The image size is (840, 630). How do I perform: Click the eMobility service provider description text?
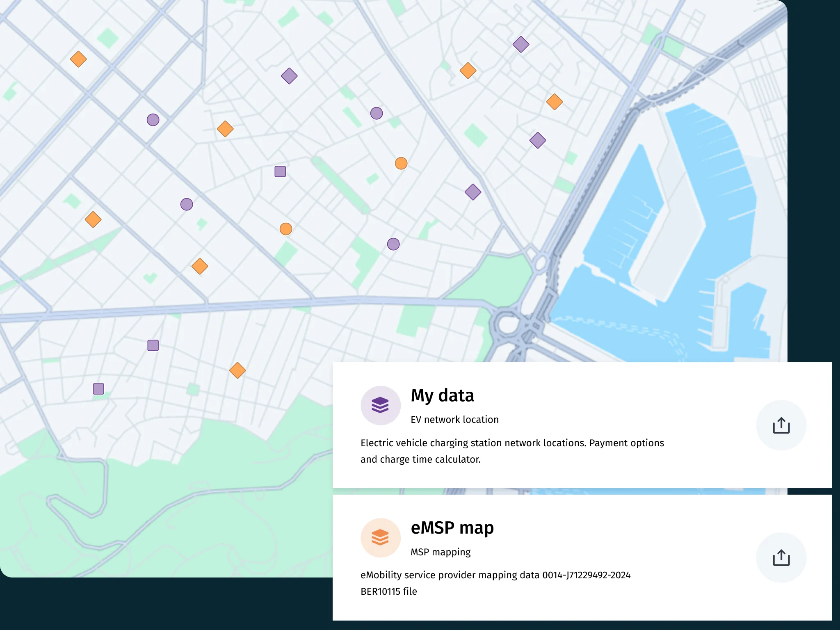pyautogui.click(x=495, y=583)
